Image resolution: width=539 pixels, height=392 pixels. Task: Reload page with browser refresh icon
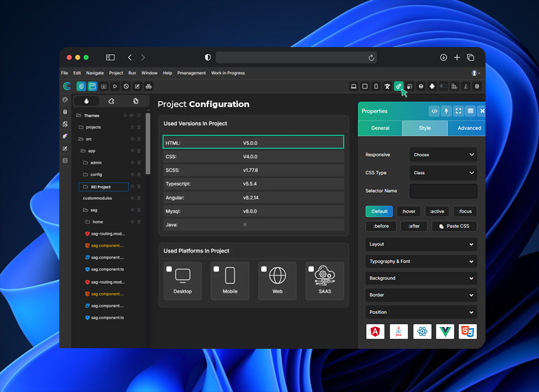click(x=371, y=58)
